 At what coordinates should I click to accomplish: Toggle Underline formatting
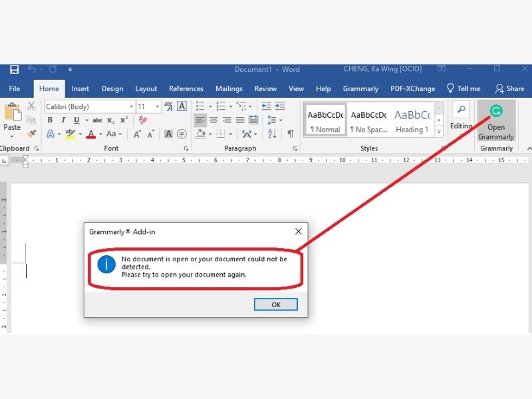[x=76, y=120]
